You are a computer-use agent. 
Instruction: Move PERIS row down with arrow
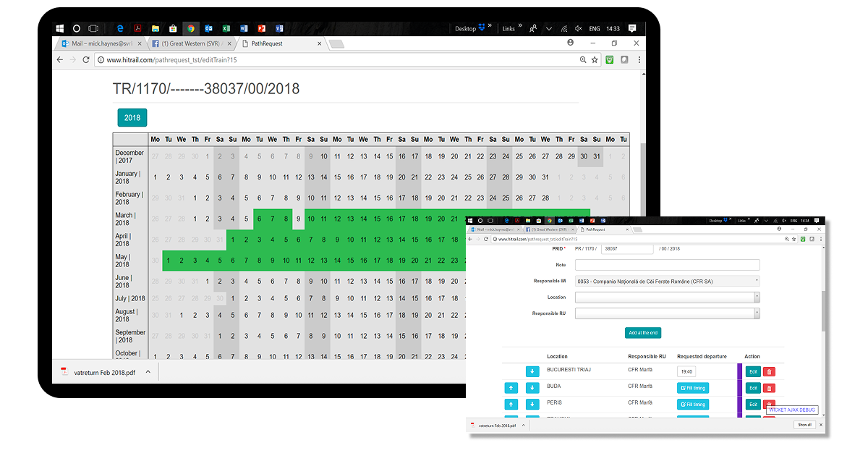(532, 405)
